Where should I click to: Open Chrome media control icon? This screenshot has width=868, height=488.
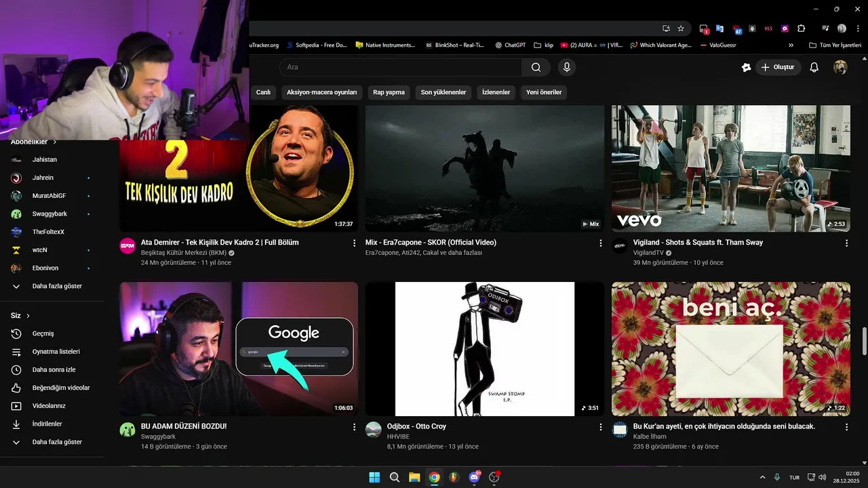click(x=825, y=28)
